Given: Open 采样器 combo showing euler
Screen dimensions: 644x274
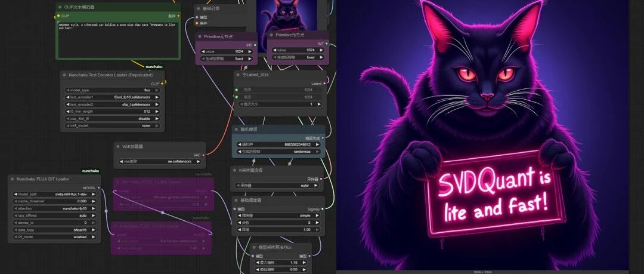Looking at the screenshot, I should [x=278, y=186].
